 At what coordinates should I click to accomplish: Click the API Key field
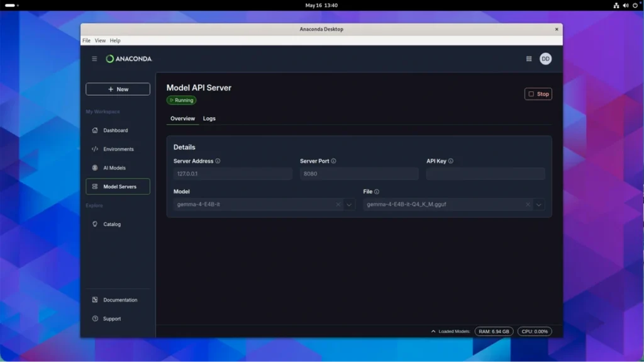coord(486,174)
